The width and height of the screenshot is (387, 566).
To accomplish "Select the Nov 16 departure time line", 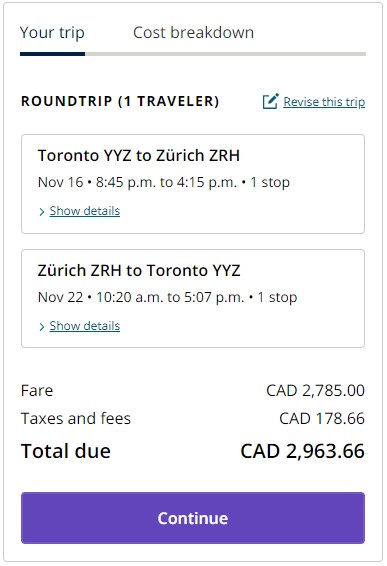I will click(x=164, y=182).
